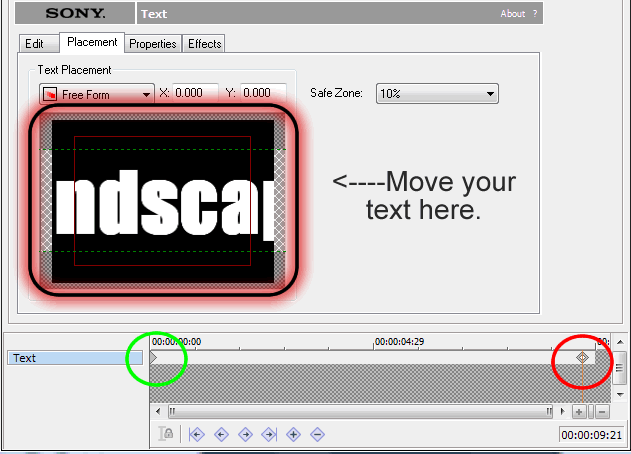Go to the next keyframe
Screen dimensions: 631x454
point(245,434)
